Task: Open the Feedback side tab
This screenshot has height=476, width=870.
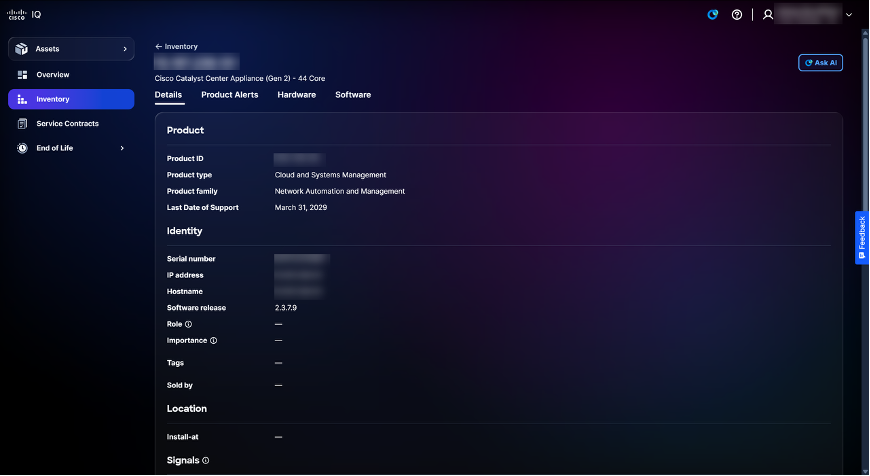Action: point(862,237)
